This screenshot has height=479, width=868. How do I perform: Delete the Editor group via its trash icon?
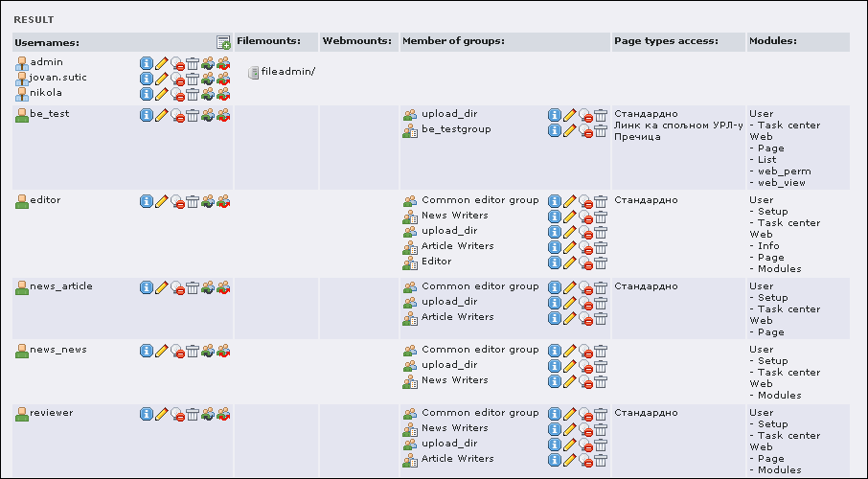[601, 263]
